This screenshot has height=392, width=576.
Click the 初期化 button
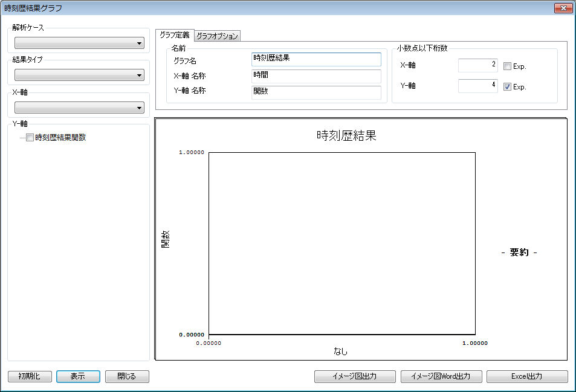tap(30, 376)
